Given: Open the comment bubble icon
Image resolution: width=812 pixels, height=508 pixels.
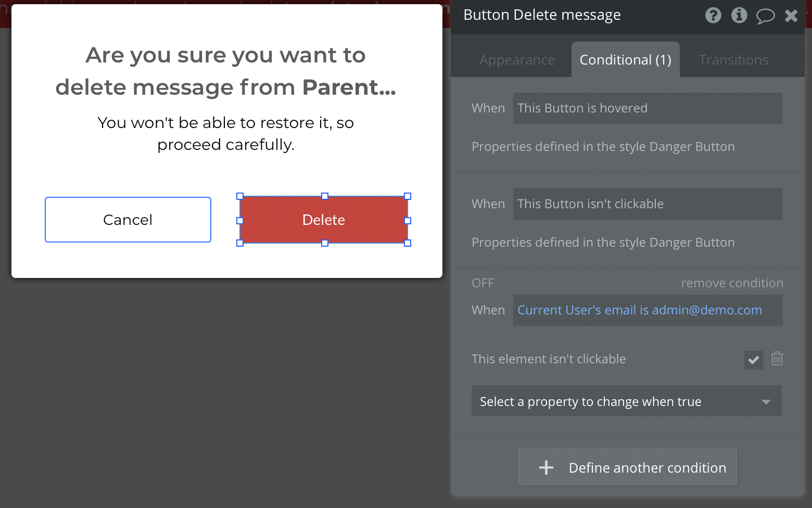Looking at the screenshot, I should [x=765, y=16].
